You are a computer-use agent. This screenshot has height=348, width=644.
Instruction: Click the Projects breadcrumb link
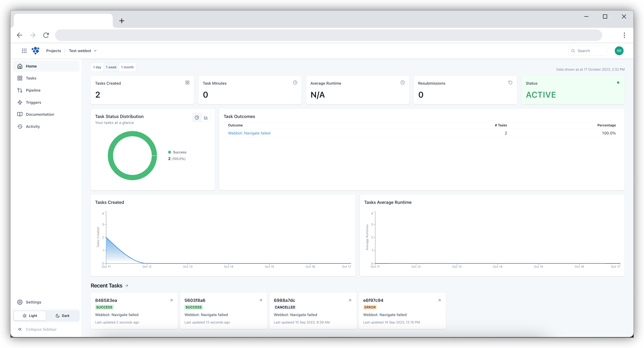(x=54, y=51)
